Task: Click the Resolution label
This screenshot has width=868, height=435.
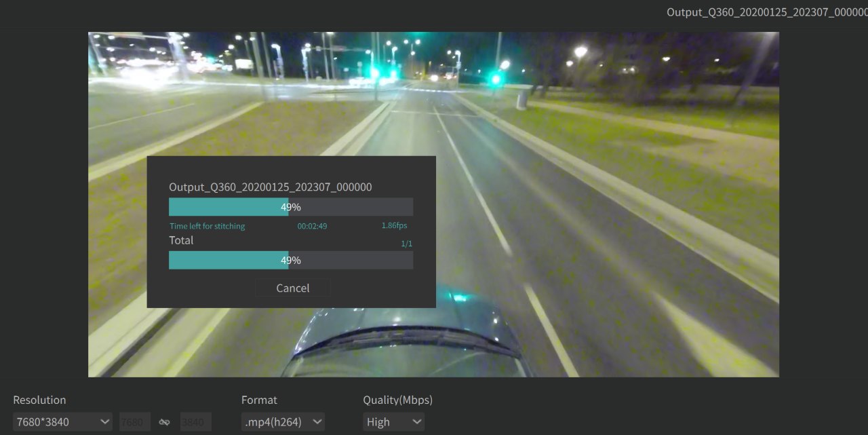Action: pyautogui.click(x=39, y=400)
